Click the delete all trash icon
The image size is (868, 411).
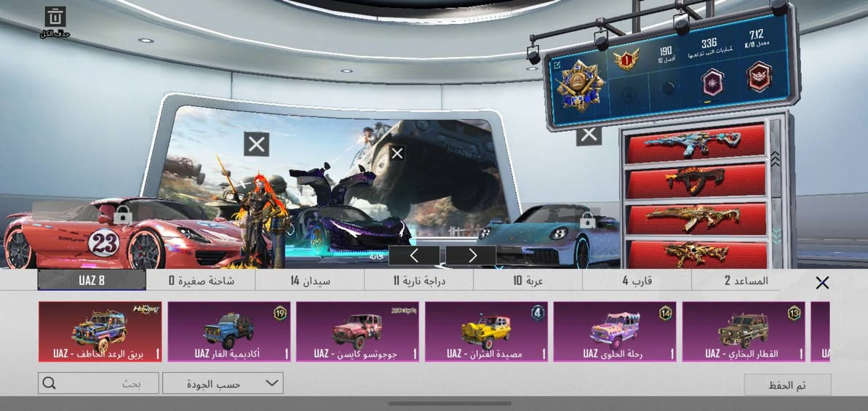click(55, 17)
